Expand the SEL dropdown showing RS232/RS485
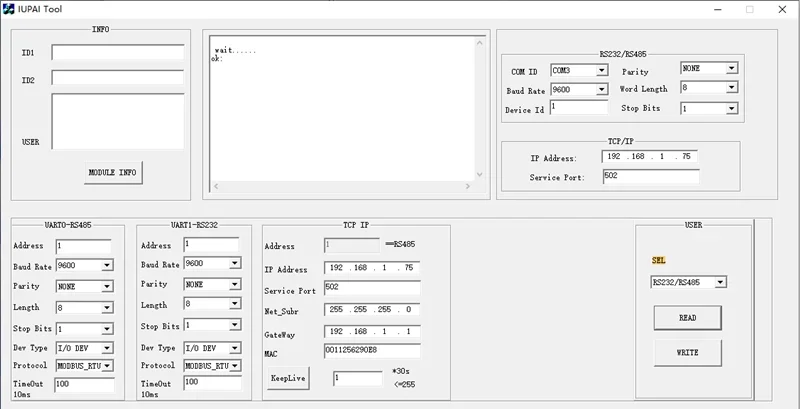 (x=688, y=282)
